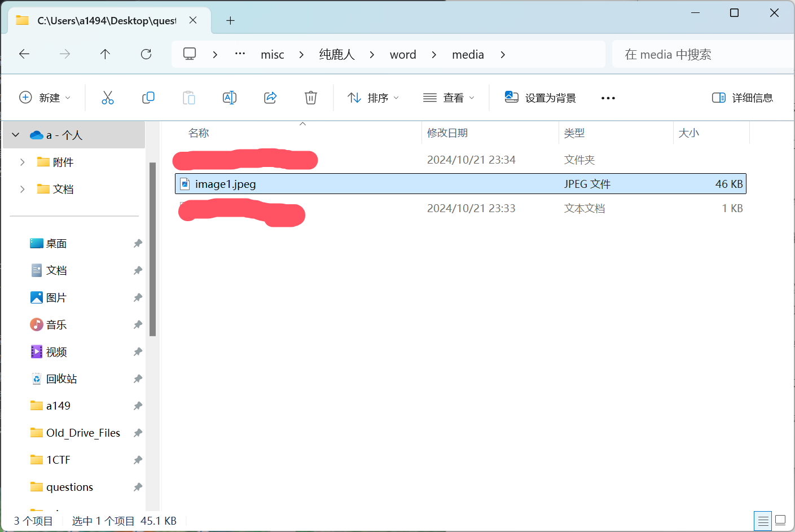The image size is (795, 532).
Task: Close the current Explorer tab
Action: (193, 20)
